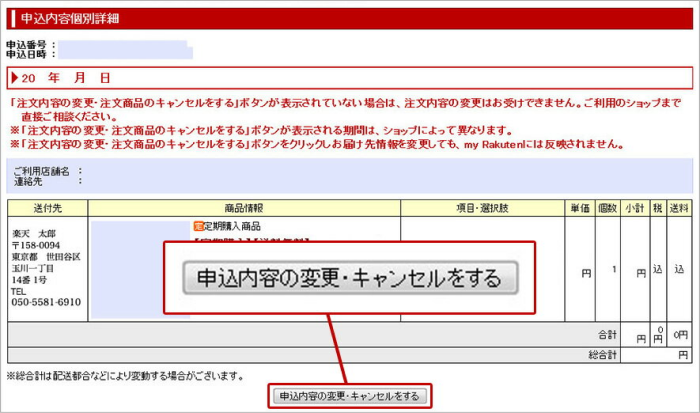700x413 pixels.
Task: Click the red triangle beside the date row
Action: [14, 78]
